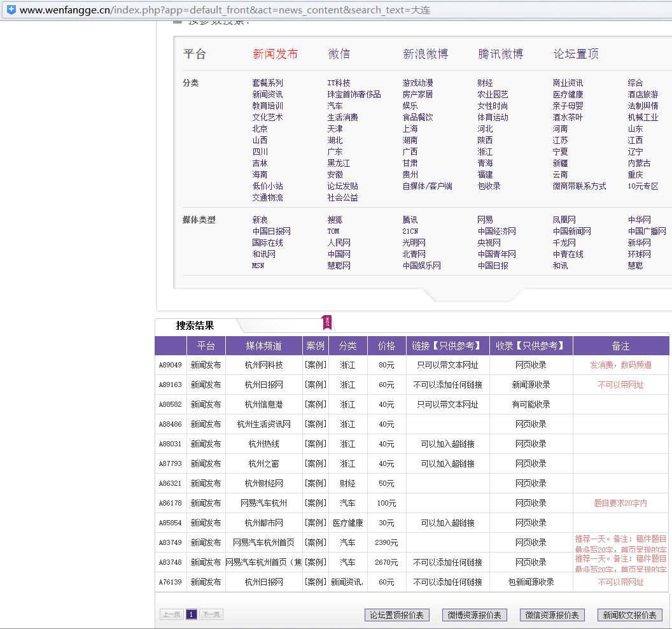Open 案例 link for 杭州信息港 row
This screenshot has width=672, height=629.
[316, 404]
